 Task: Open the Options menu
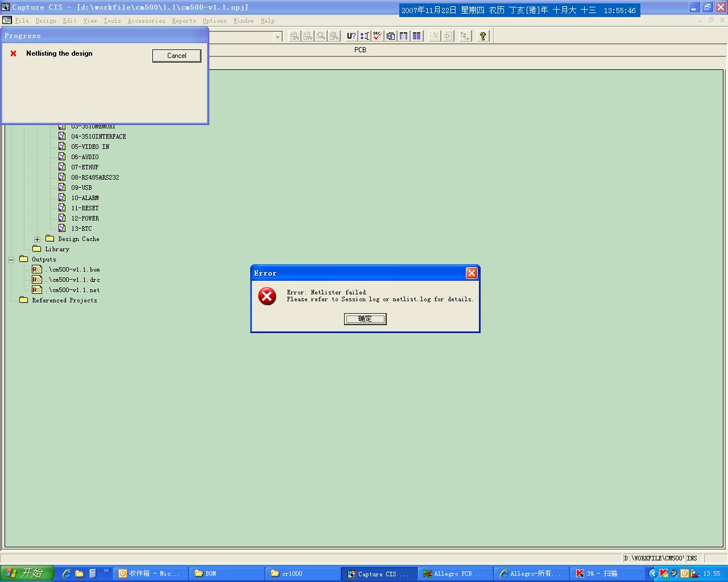pyautogui.click(x=214, y=20)
